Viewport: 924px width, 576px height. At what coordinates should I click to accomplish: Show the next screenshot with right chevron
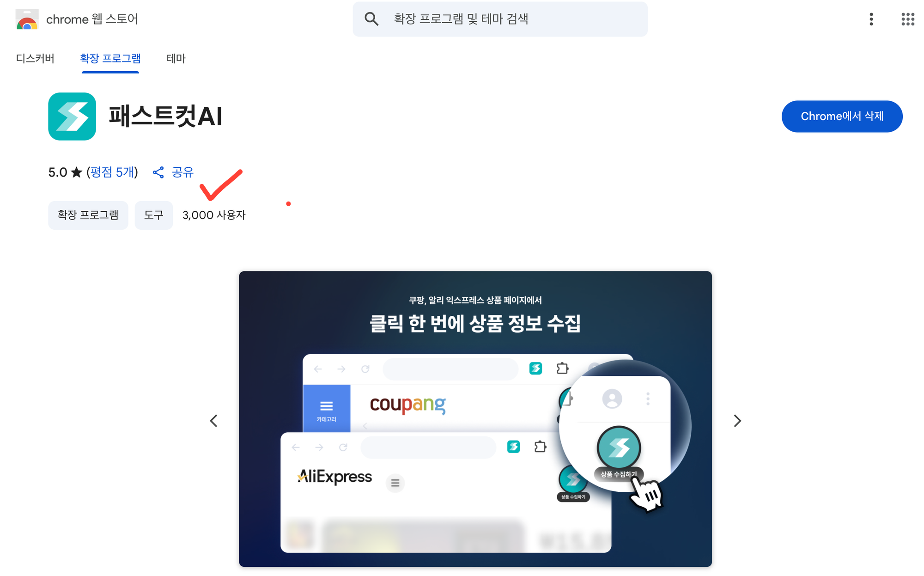737,421
